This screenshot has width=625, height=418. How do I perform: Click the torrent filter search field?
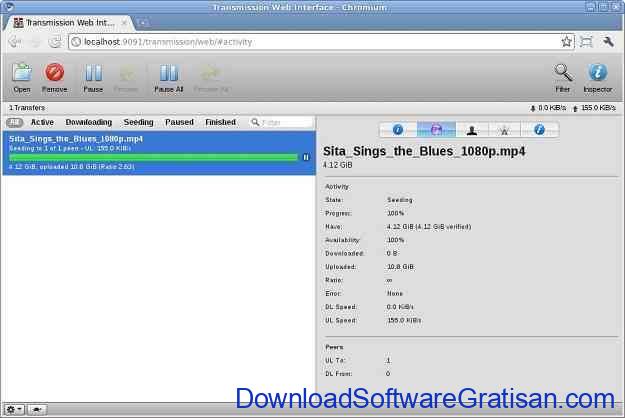[281, 122]
